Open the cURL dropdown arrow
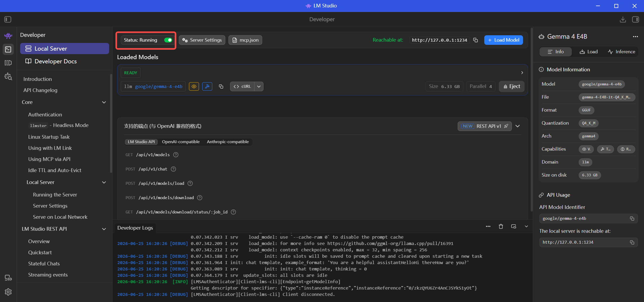Image resolution: width=644 pixels, height=302 pixels. pyautogui.click(x=259, y=86)
